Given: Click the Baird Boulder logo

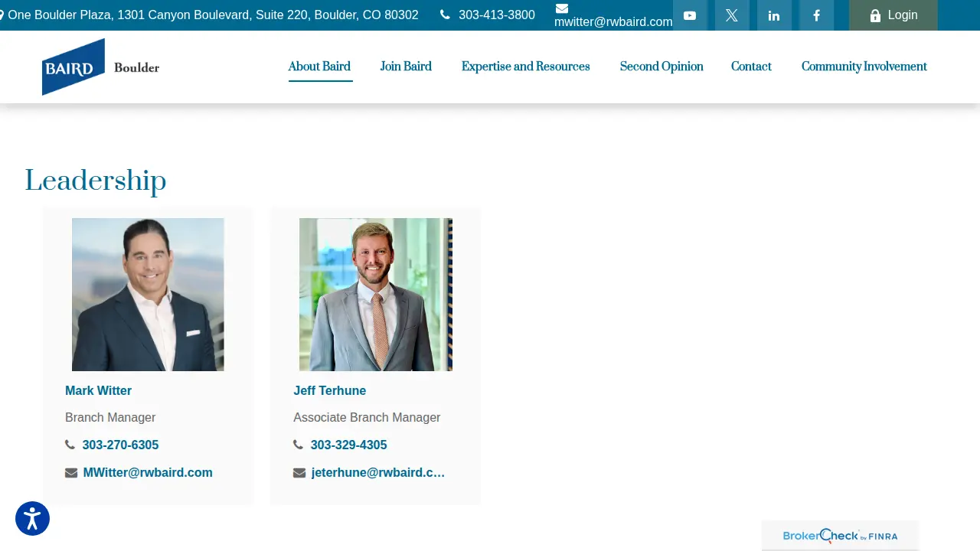Looking at the screenshot, I should click(x=100, y=67).
